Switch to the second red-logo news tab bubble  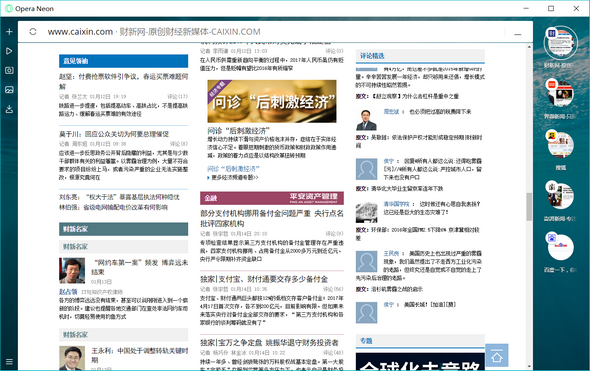560,93
